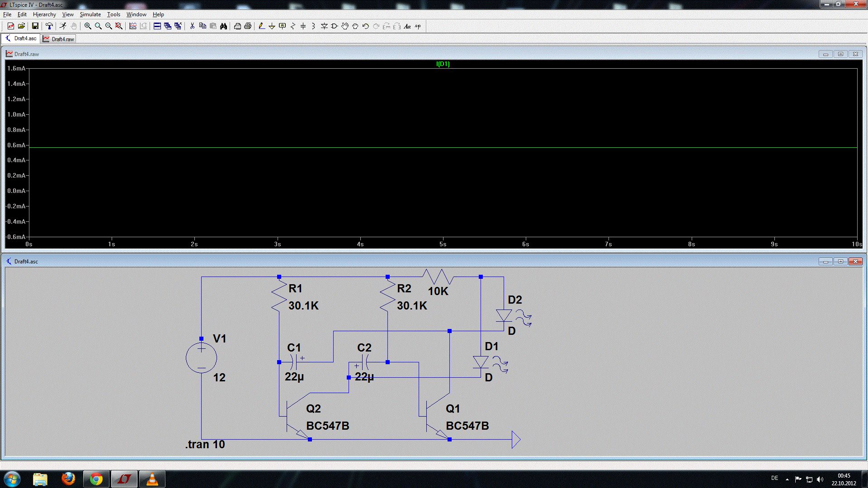Open the Hierarchy menu
Viewport: 868px width, 488px height.
coord(44,14)
